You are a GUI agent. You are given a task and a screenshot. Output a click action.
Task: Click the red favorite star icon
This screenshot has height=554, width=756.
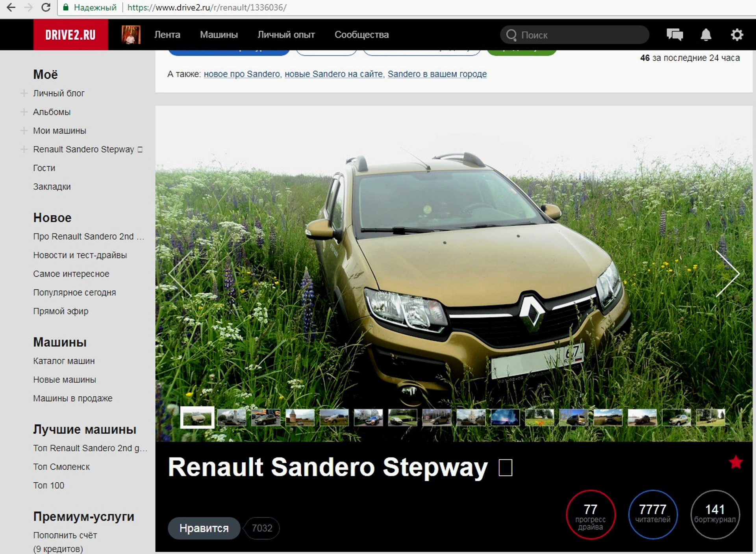point(736,462)
